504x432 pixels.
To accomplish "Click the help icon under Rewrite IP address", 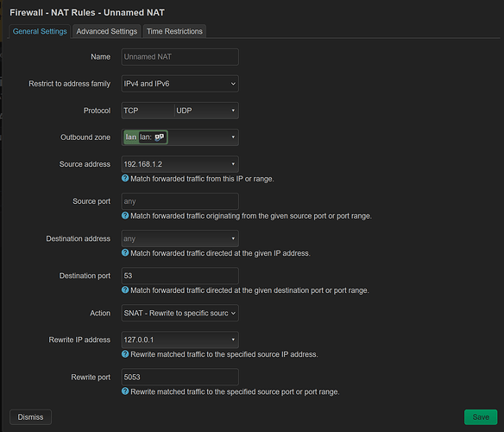I will point(125,353).
